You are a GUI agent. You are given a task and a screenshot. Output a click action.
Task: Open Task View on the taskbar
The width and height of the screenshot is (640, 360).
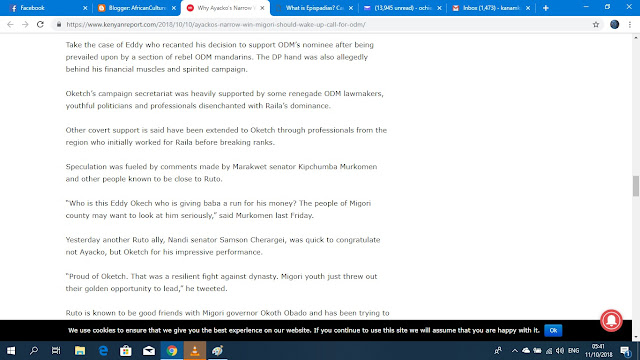click(56, 351)
